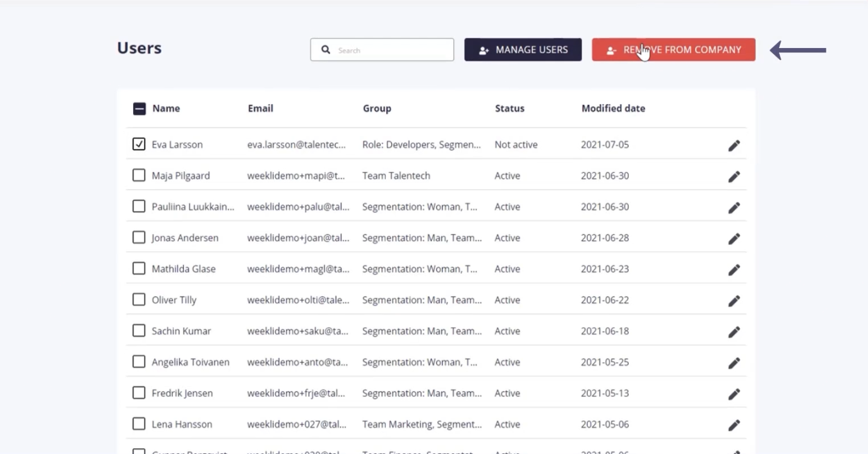The width and height of the screenshot is (868, 454).
Task: Check the box beside Sachin Kumar
Action: click(x=139, y=330)
